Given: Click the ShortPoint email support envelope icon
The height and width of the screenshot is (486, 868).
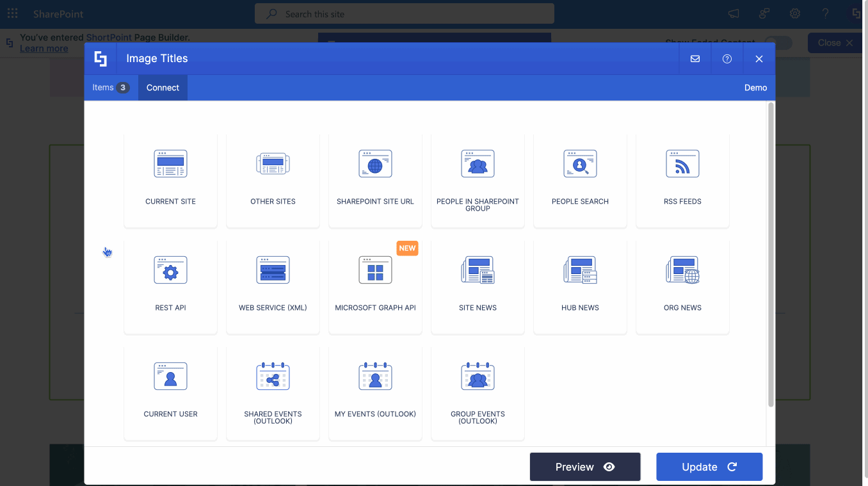Looking at the screenshot, I should click(x=695, y=58).
